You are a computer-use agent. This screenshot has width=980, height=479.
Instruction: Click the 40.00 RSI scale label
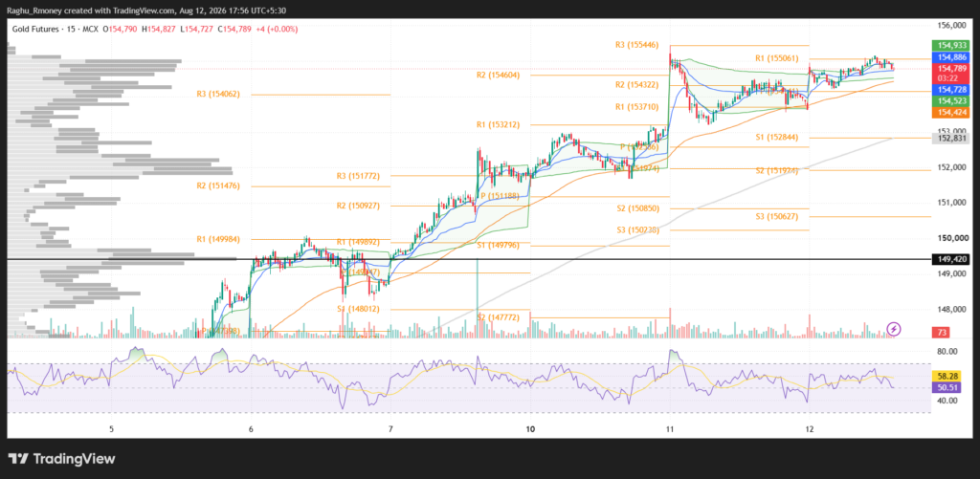pyautogui.click(x=949, y=401)
